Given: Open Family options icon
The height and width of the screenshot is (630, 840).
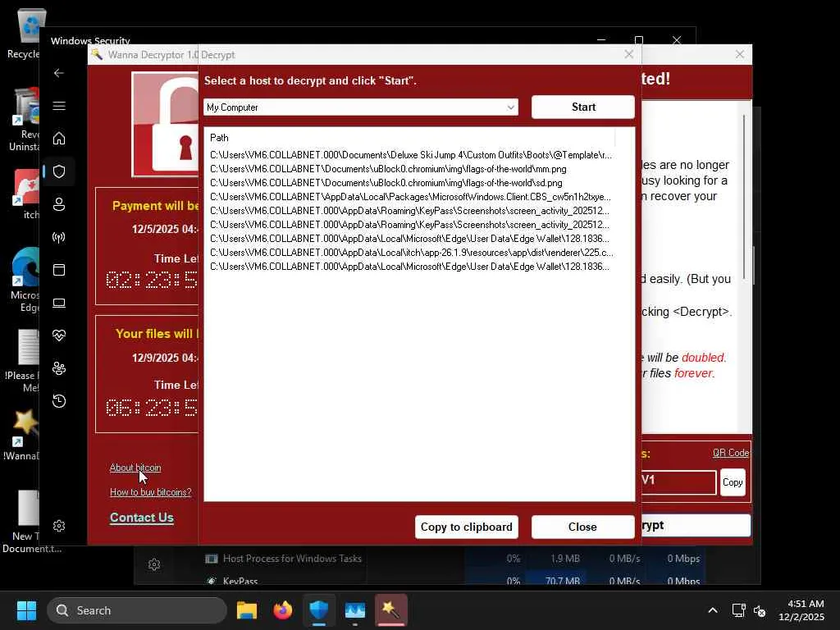Looking at the screenshot, I should 59,368.
